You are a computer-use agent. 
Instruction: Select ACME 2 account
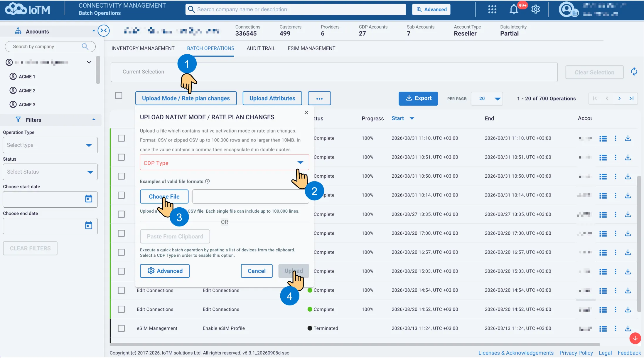[x=23, y=91]
